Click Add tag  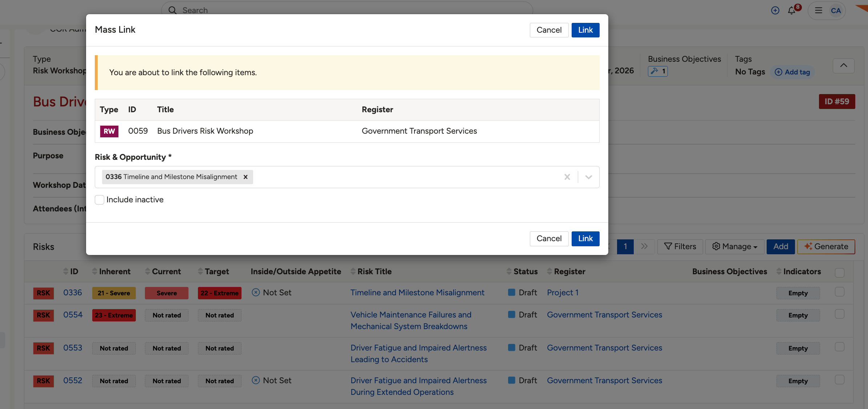click(x=792, y=72)
